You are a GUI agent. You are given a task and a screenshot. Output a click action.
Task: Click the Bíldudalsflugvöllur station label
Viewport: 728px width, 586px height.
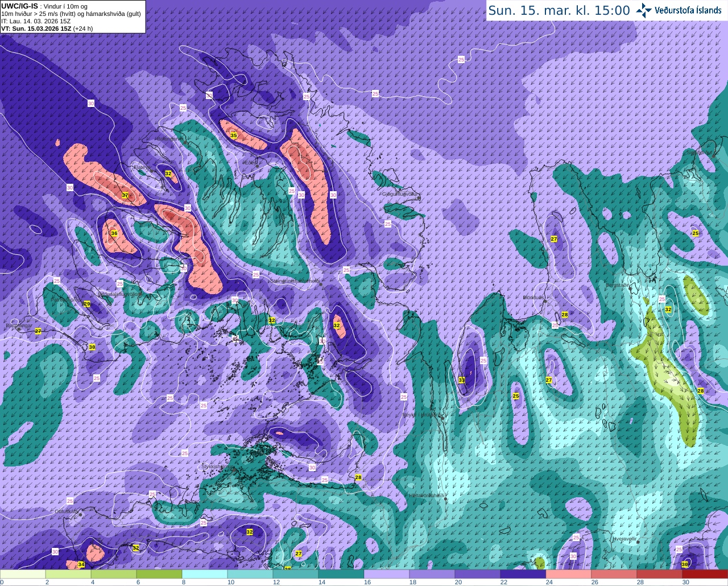[x=119, y=294]
